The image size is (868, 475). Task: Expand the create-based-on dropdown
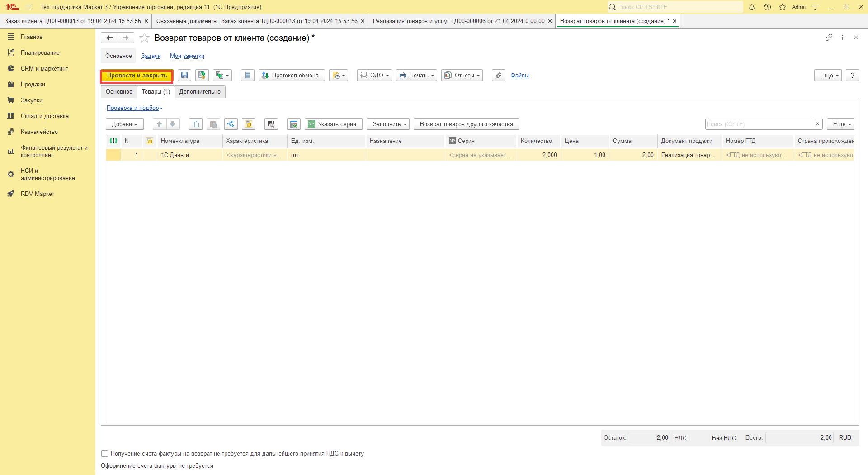click(x=222, y=76)
